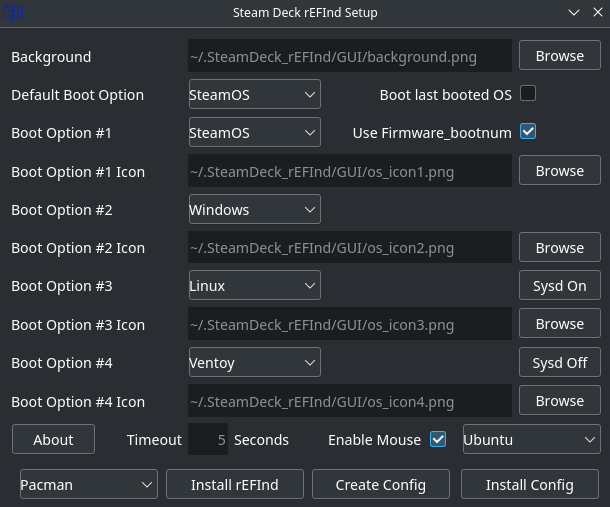This screenshot has height=507, width=610.
Task: Click the Install rEFInd button
Action: click(x=234, y=485)
